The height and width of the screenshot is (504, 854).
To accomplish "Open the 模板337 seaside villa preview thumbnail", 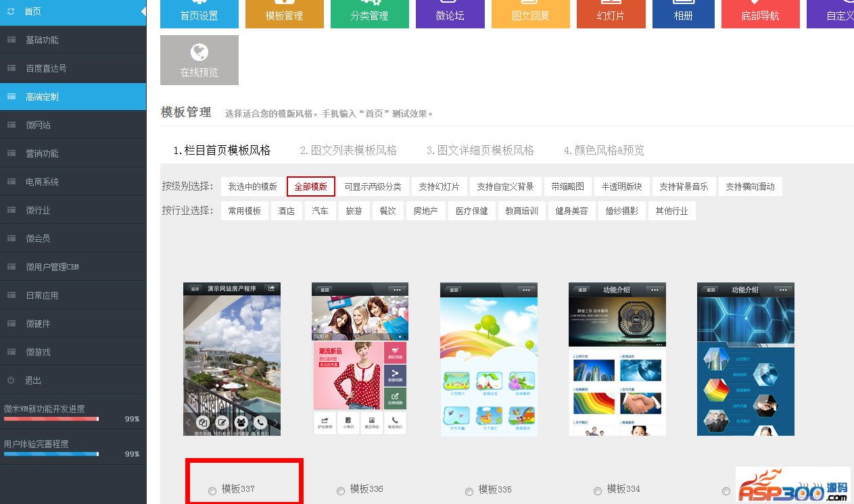I will (232, 359).
